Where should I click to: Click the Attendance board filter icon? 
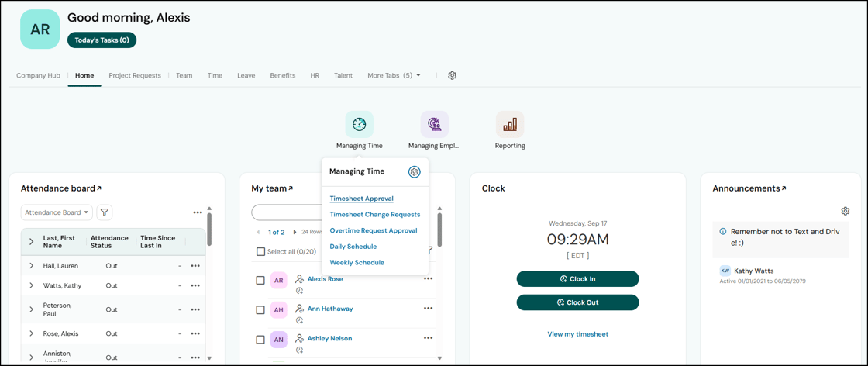105,212
